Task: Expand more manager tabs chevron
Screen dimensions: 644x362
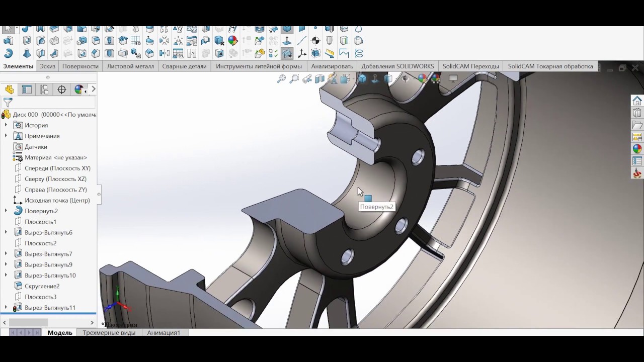Action: click(x=93, y=89)
